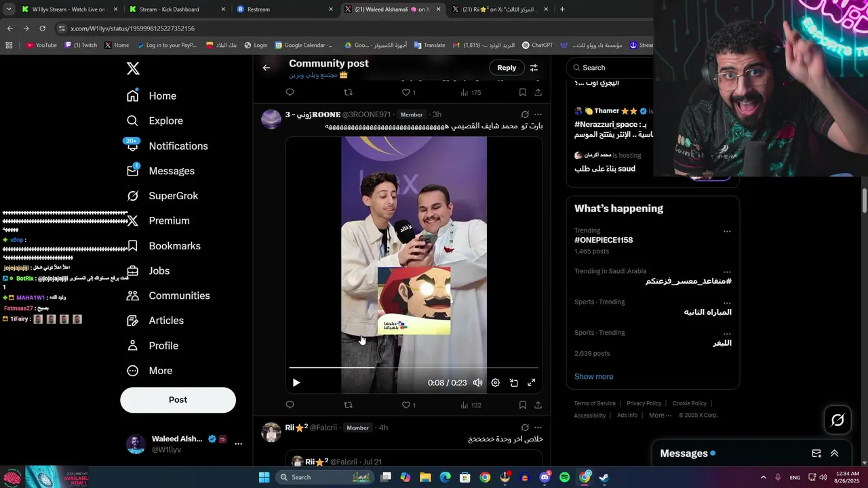This screenshot has height=488, width=868.
Task: Open Notifications in the sidebar
Action: pos(167,146)
